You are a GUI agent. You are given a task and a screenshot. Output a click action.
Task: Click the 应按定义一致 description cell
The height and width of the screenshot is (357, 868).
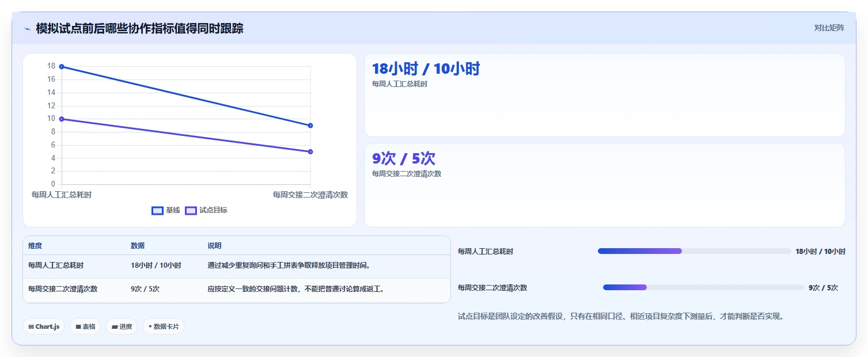295,289
